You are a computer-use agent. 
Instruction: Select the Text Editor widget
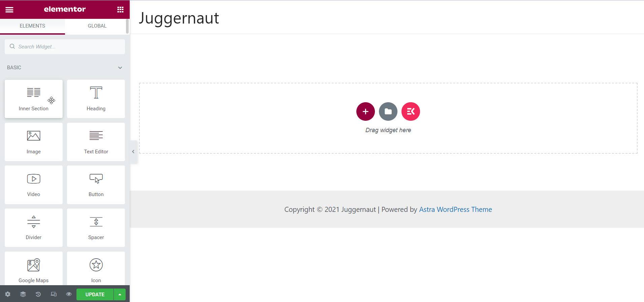pos(96,142)
